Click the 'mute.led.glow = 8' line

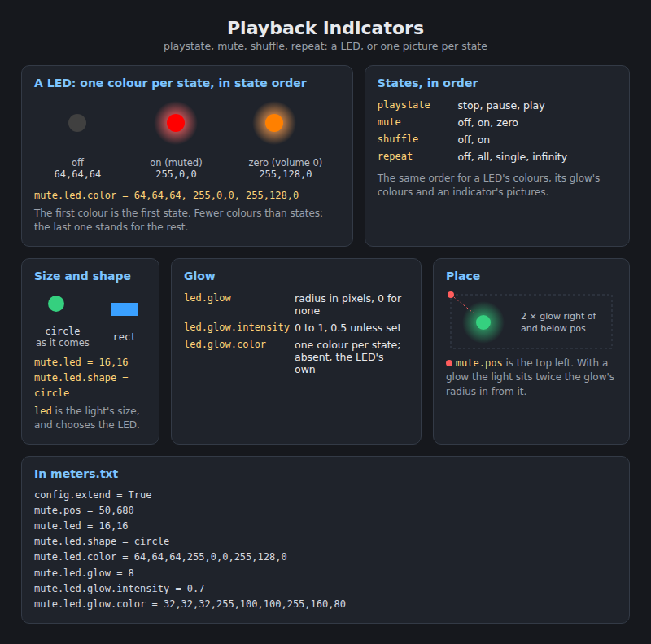pyautogui.click(x=84, y=573)
